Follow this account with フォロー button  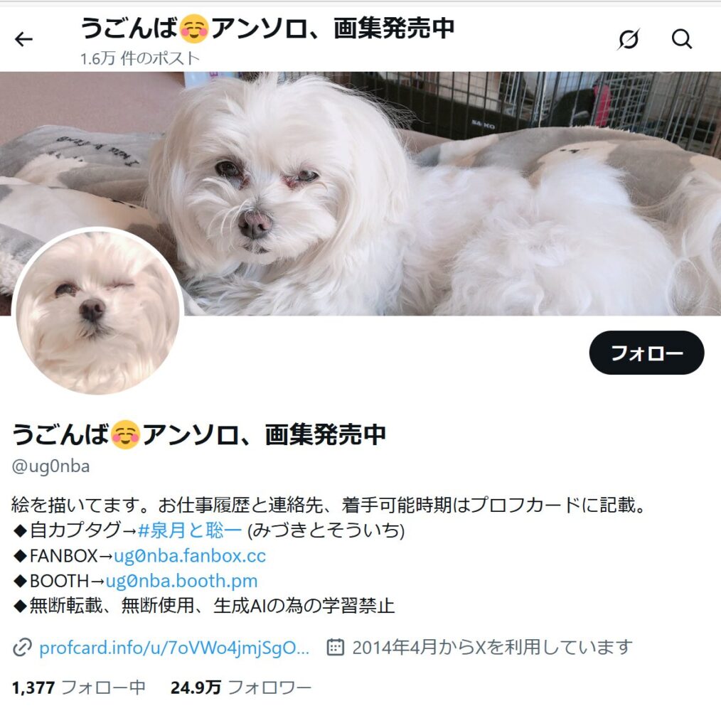pyautogui.click(x=646, y=353)
